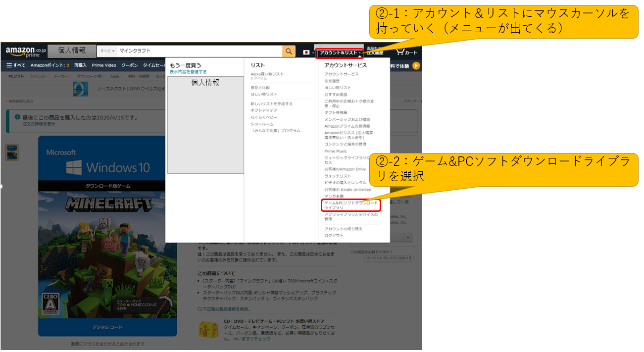Open ショールーム menu entry

point(261,124)
